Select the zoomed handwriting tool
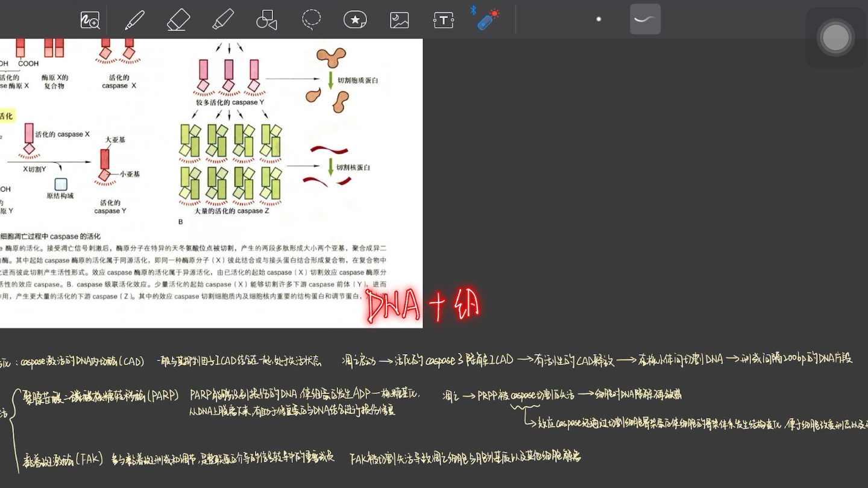Viewport: 868px width, 488px height. point(90,20)
